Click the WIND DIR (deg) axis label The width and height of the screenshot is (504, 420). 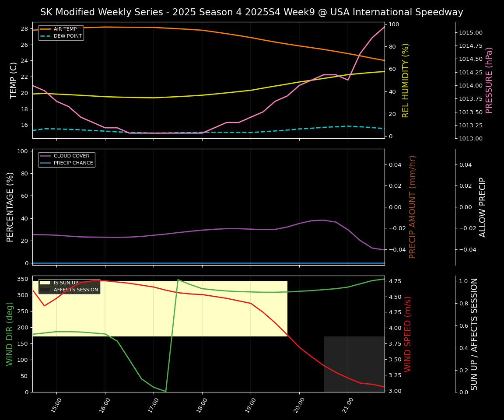(x=10, y=333)
